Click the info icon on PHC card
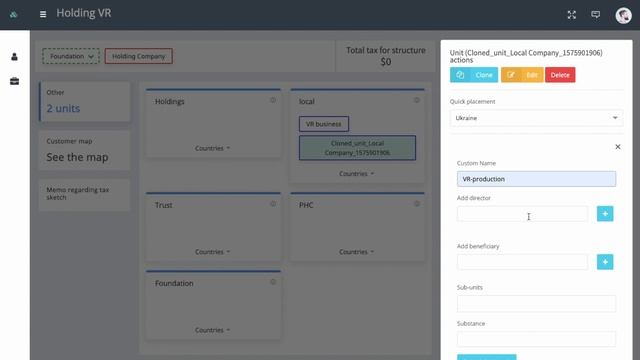 416,204
